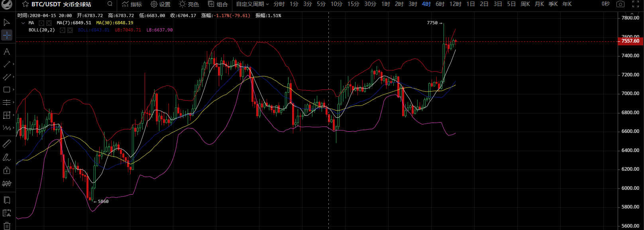644x230 pixels.
Task: Expand parallel channel tool submenu arrow
Action: tap(14, 77)
